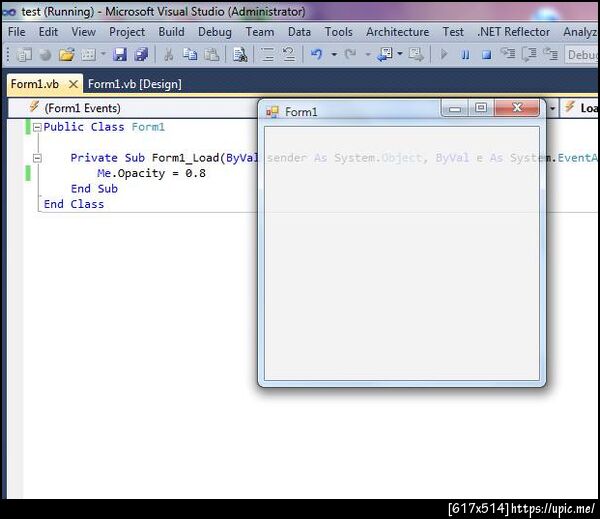Click the Copy icon in toolbar

click(x=190, y=55)
